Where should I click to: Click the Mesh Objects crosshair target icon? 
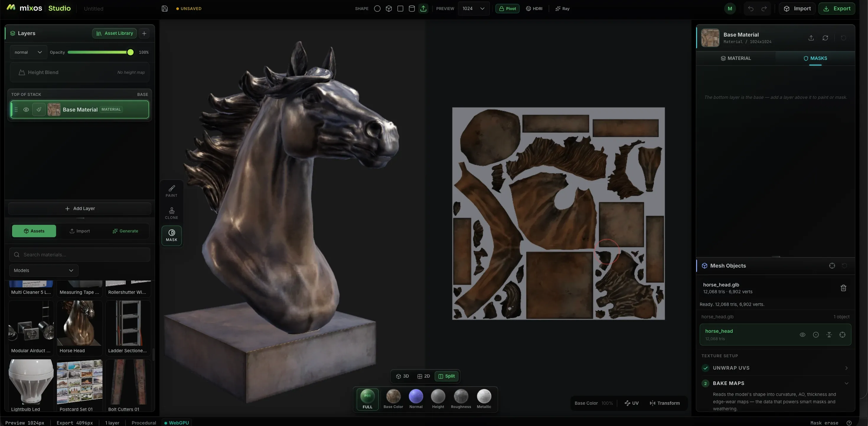click(832, 266)
